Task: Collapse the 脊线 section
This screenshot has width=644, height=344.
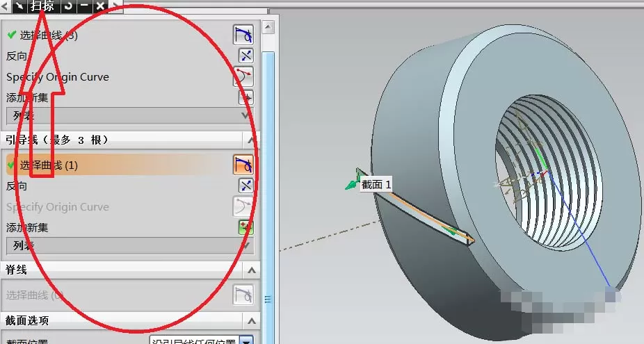Action: [x=251, y=270]
